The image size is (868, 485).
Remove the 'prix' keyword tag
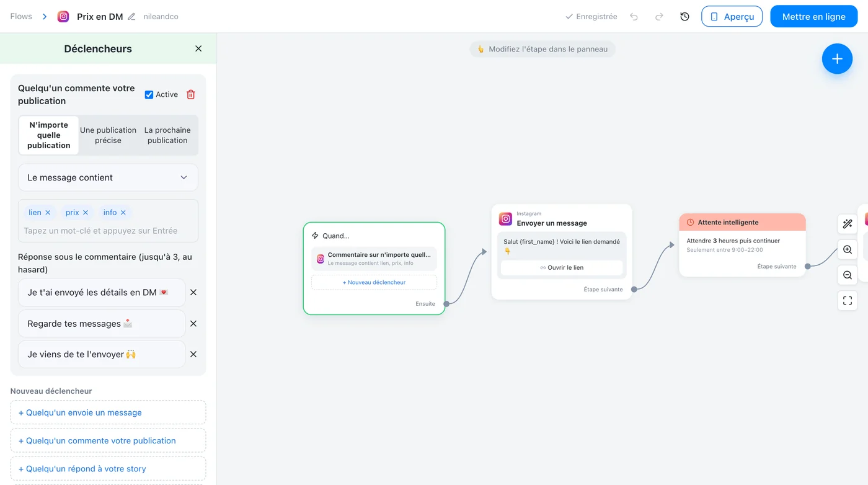tap(86, 212)
